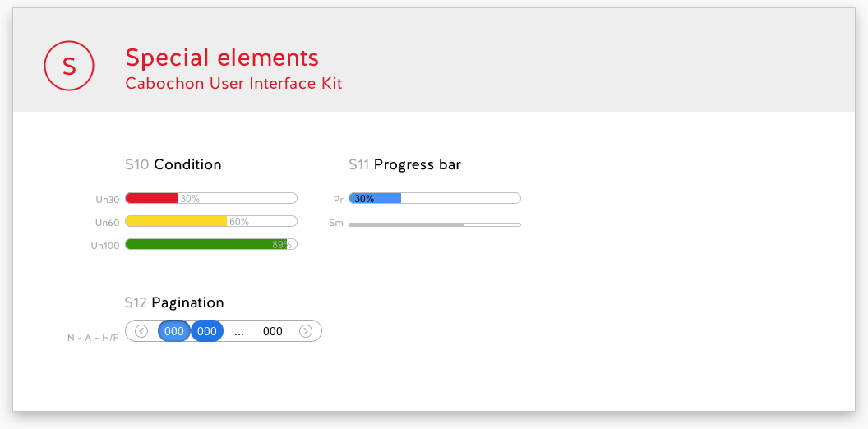Screen dimensions: 868x429
Task: Click the Special elements heading
Action: pos(222,58)
